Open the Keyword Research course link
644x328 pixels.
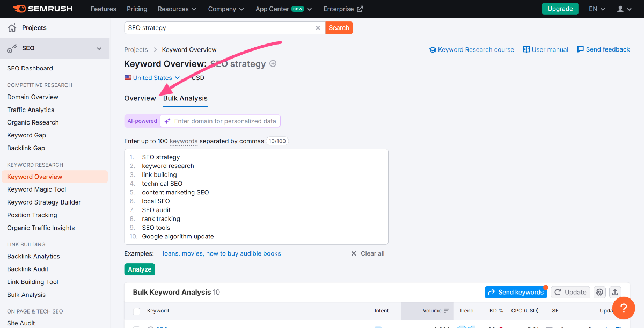pyautogui.click(x=472, y=49)
